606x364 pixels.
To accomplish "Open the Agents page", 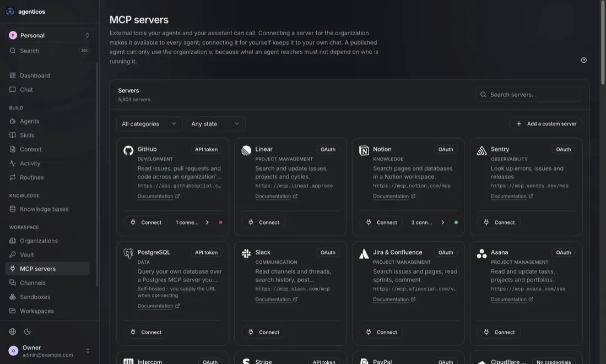I will coord(47,121).
